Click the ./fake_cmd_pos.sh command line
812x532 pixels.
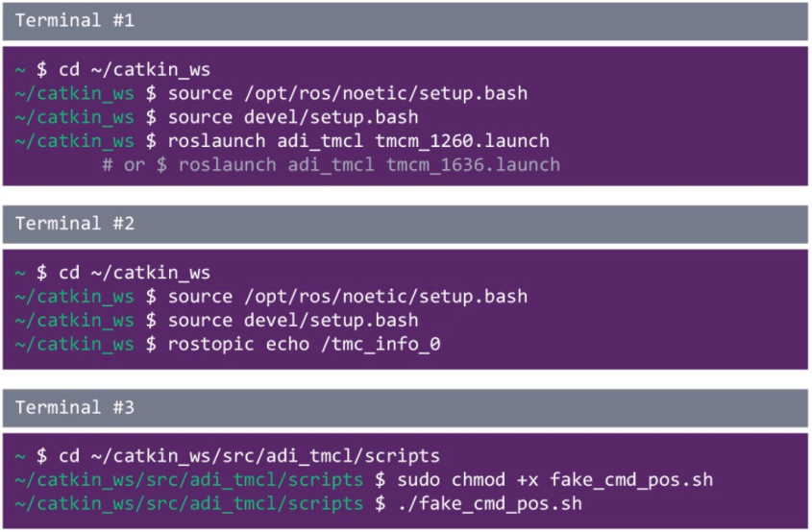(490, 503)
